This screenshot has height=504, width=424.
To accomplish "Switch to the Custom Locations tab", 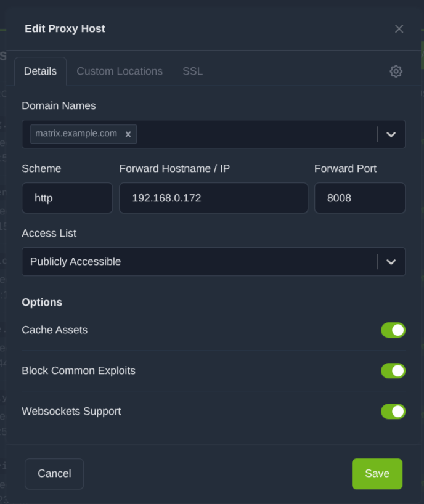I will point(120,71).
